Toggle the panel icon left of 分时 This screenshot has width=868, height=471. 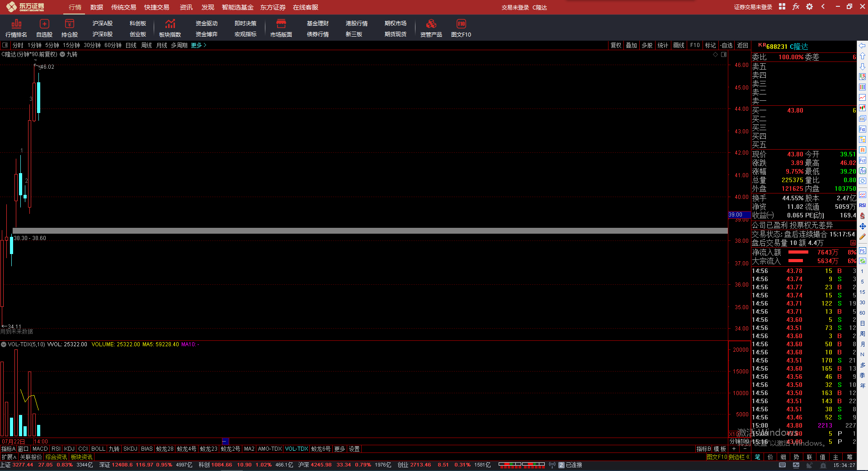(x=5, y=45)
